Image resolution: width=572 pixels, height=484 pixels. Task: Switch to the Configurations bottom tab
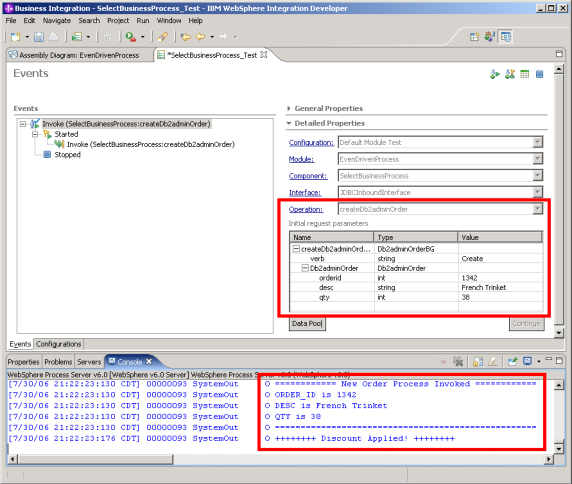click(x=59, y=344)
